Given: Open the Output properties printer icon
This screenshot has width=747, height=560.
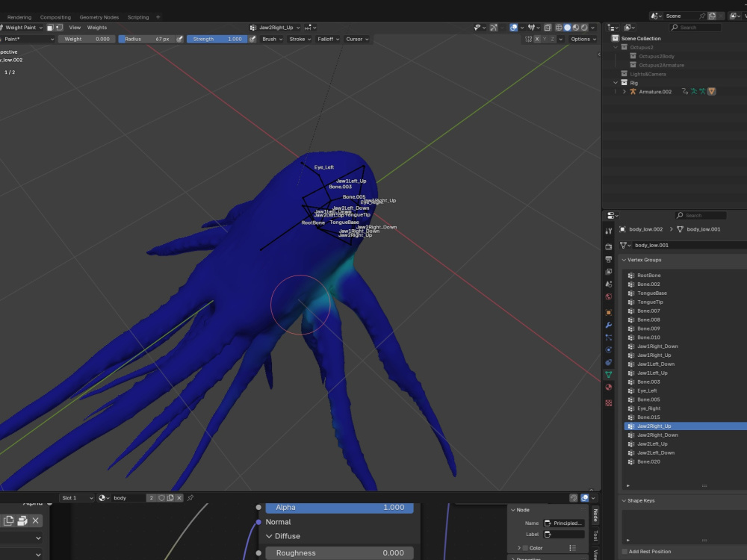Looking at the screenshot, I should click(x=608, y=259).
